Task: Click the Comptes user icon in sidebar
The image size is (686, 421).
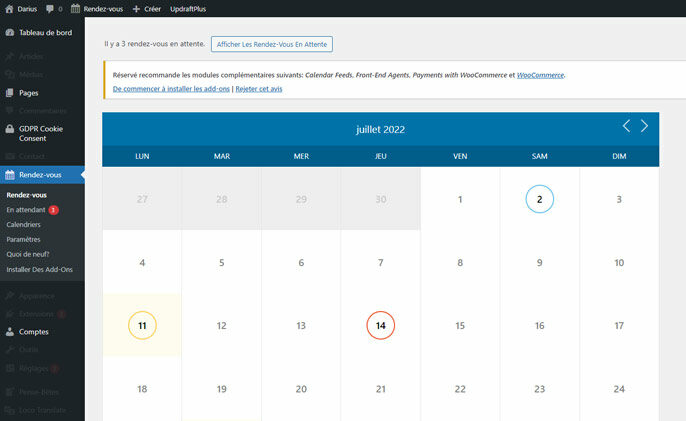Action: click(10, 331)
